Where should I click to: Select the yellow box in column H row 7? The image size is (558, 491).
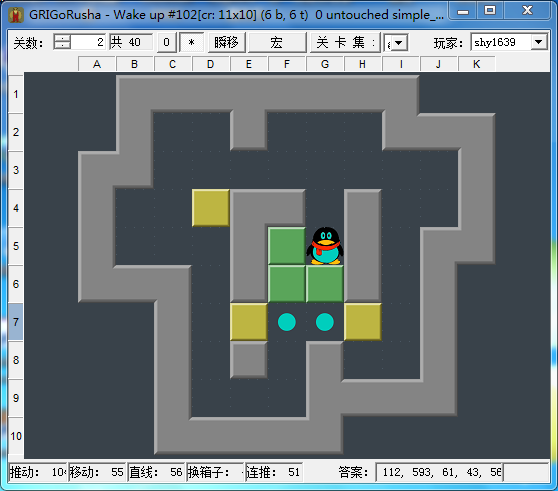[363, 322]
